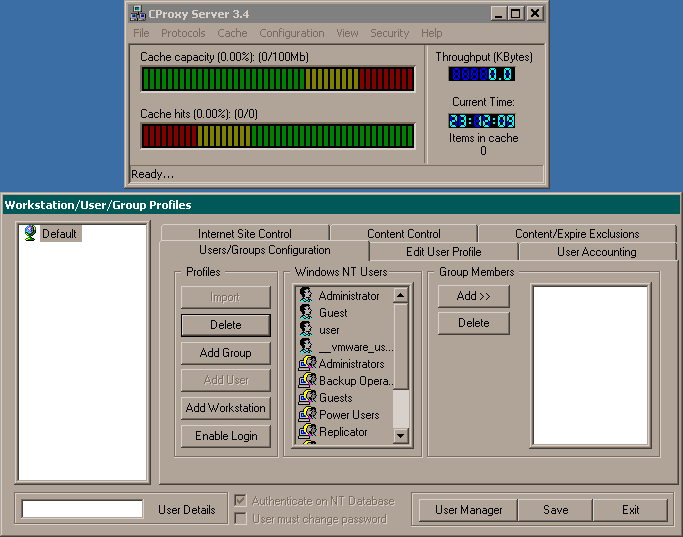The image size is (683, 537).
Task: Select 'Administrator' in Windows NT Users
Action: point(349,296)
